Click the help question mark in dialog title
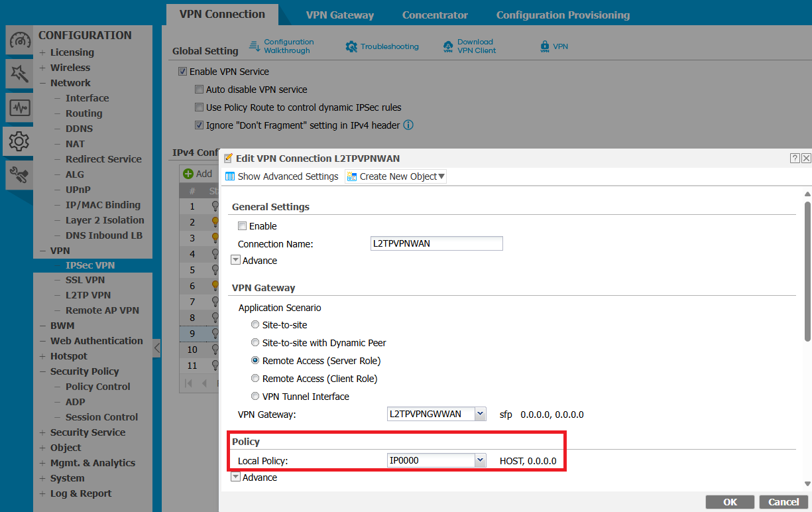The height and width of the screenshot is (512, 812). tap(795, 158)
